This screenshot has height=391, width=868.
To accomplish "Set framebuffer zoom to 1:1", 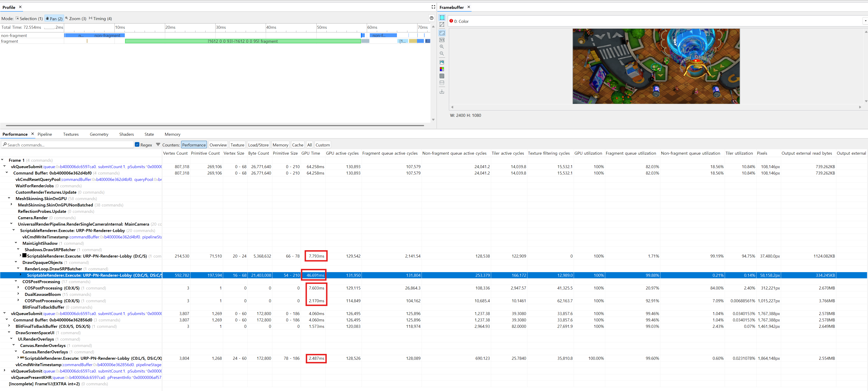I will [442, 40].
